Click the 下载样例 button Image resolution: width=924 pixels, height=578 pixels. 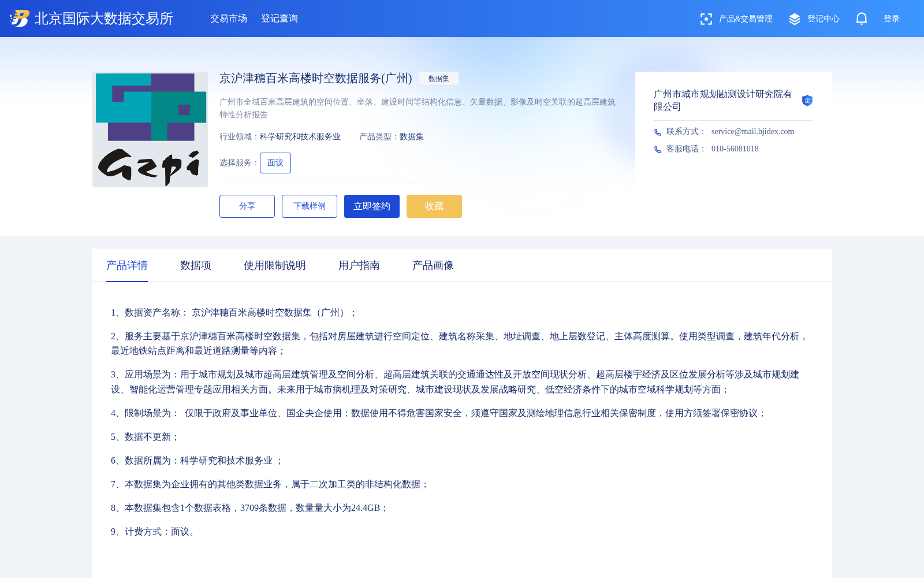pos(310,206)
